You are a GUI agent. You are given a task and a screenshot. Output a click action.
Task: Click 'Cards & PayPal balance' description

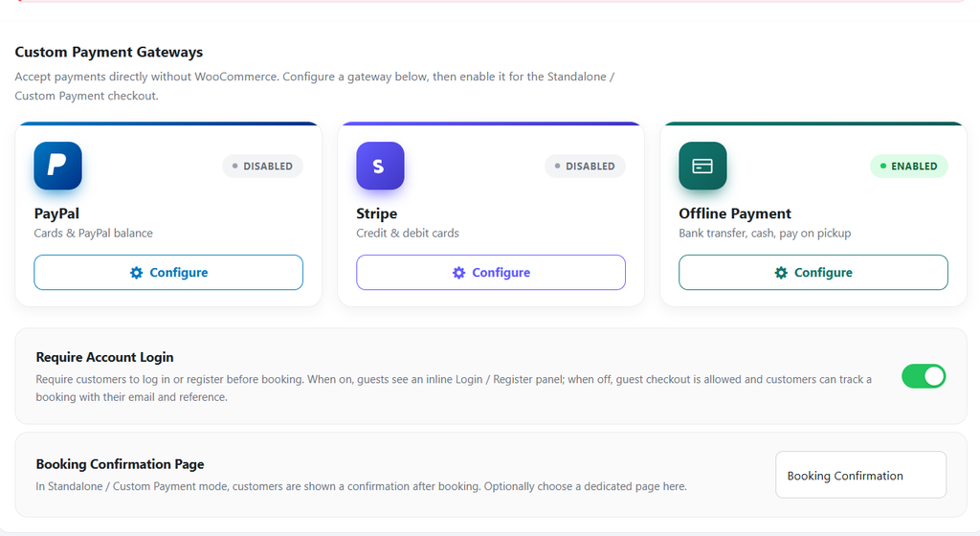pos(93,233)
